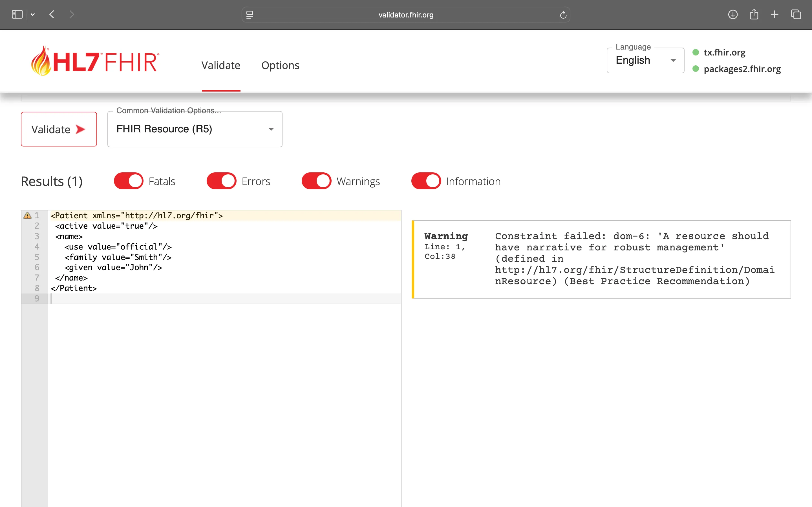
Task: Open the FHIR Resource (R5) selector
Action: (x=195, y=129)
